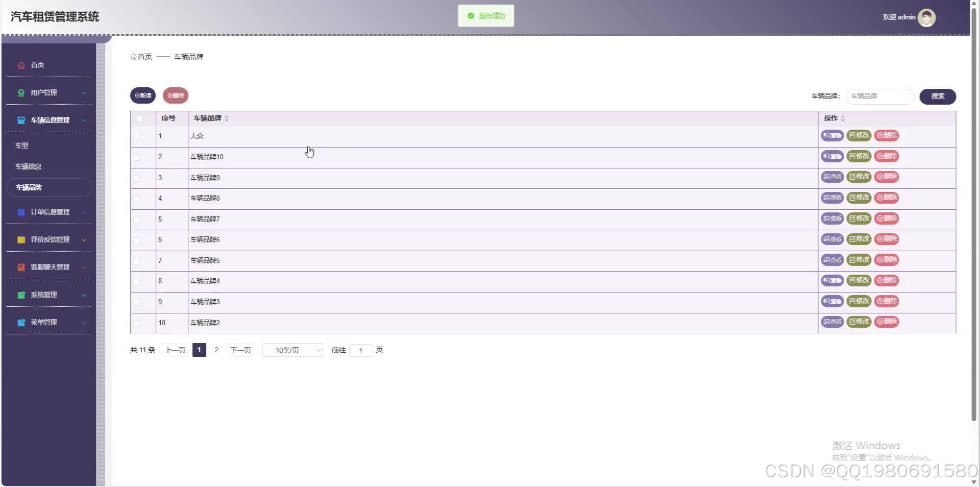980x487 pixels.
Task: Delete the 车辆品牌10 row
Action: (887, 156)
